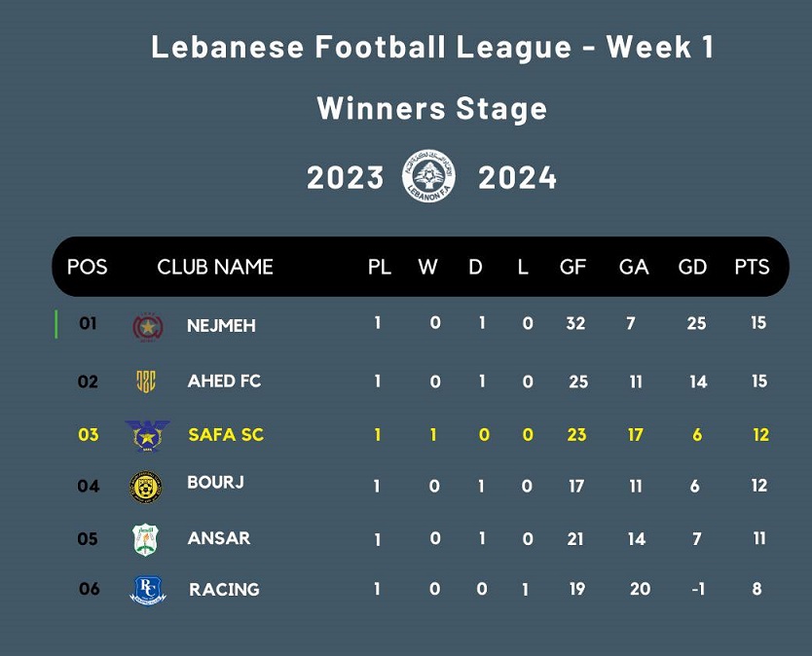
Task: Click the Ansar club crest
Action: click(146, 539)
